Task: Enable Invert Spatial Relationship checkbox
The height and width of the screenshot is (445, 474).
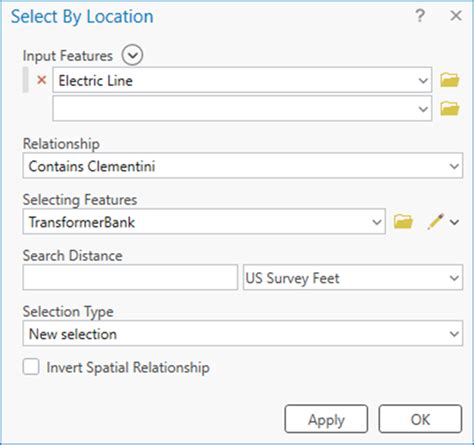Action: point(31,367)
